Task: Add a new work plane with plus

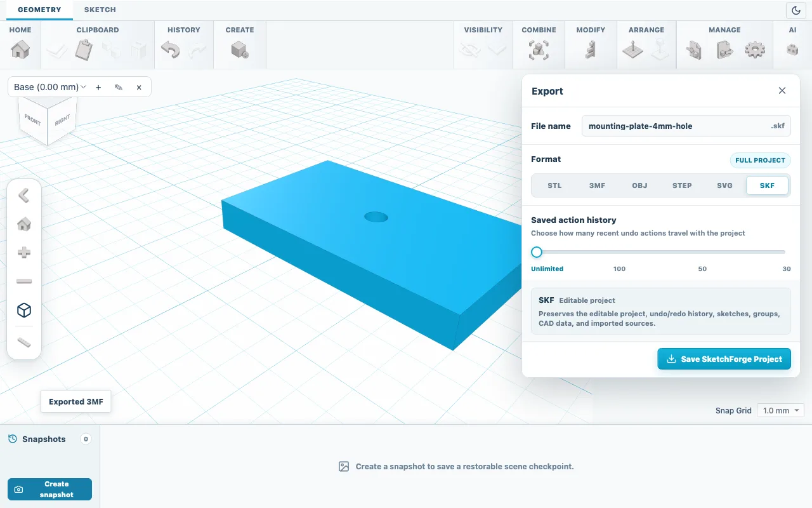Action: tap(98, 87)
